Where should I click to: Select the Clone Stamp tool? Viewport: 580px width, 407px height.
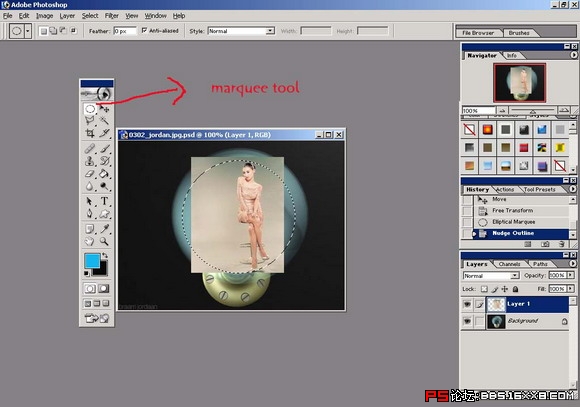point(90,161)
